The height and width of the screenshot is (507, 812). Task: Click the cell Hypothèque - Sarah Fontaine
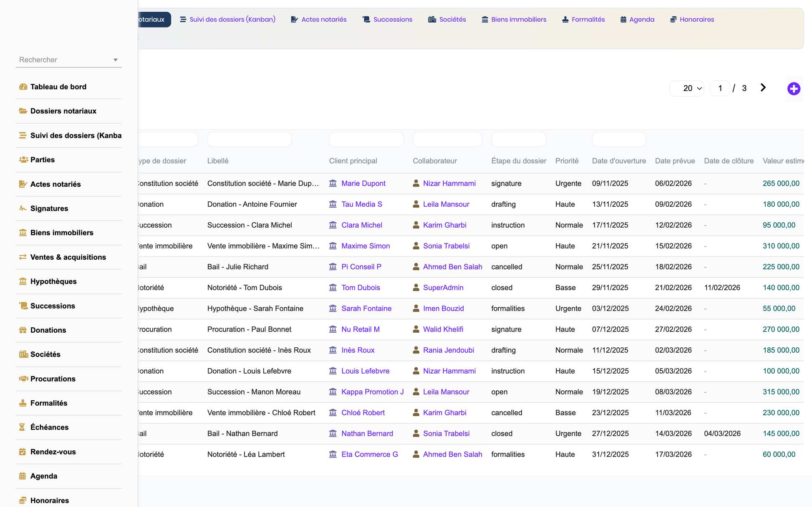coord(255,308)
